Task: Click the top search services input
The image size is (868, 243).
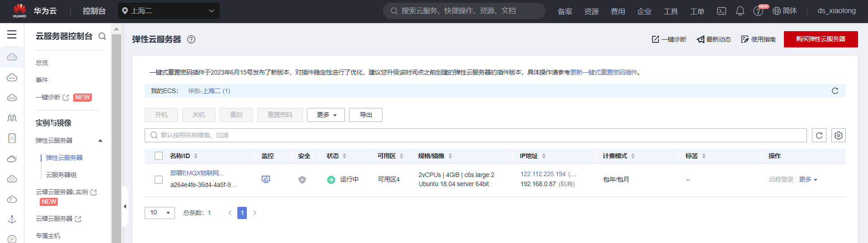Action: pos(464,11)
